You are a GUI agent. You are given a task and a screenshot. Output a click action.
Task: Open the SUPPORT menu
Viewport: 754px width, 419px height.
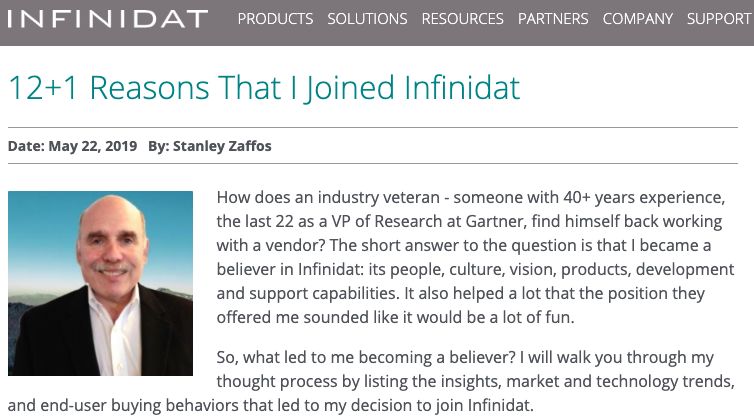(x=718, y=19)
